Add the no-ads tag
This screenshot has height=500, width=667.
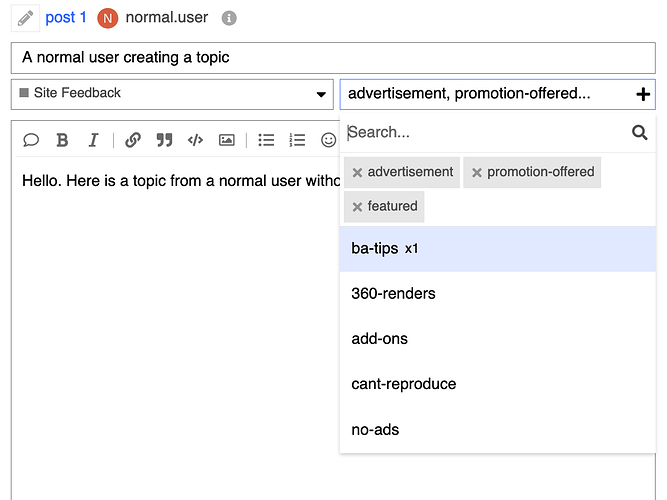coord(497,430)
